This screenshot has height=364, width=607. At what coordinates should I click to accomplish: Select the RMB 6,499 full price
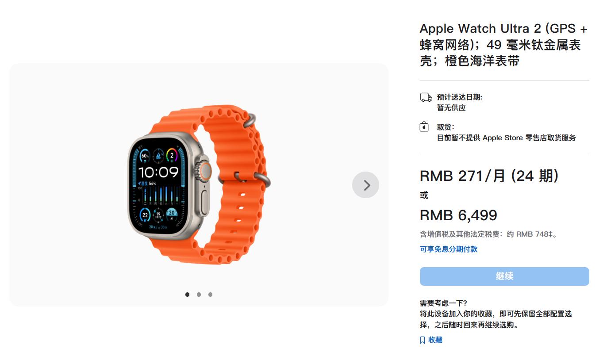[458, 215]
